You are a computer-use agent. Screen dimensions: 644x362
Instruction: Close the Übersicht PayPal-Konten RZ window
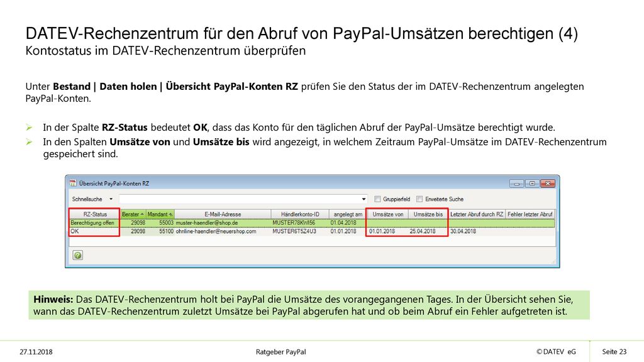point(548,184)
